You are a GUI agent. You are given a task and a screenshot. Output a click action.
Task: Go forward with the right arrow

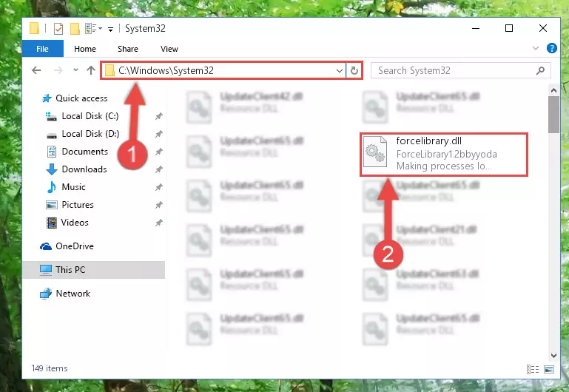(x=58, y=70)
